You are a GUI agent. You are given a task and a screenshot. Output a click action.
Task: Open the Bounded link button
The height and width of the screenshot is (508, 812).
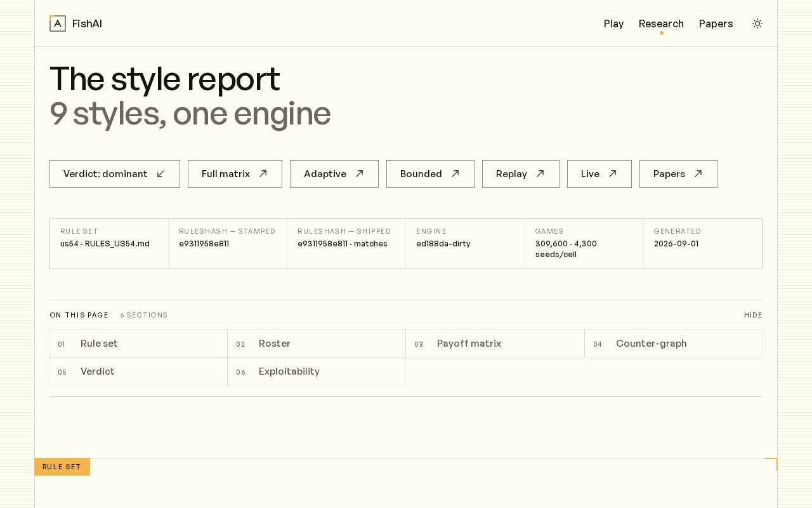[430, 174]
